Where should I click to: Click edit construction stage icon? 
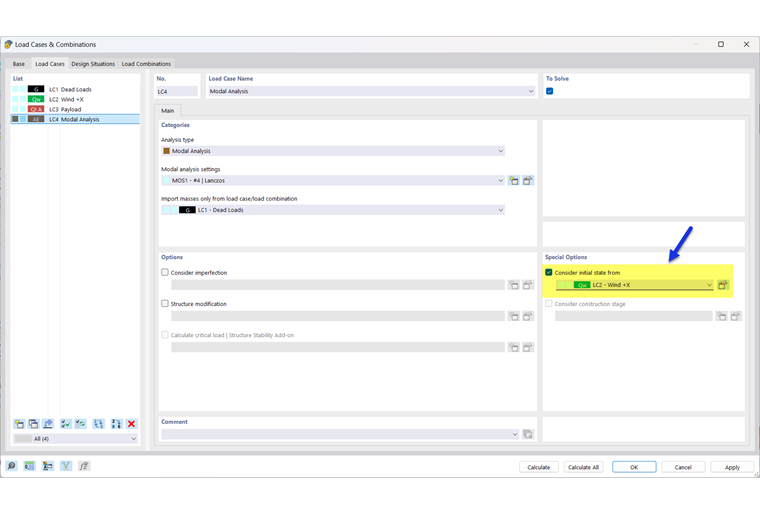coord(736,316)
